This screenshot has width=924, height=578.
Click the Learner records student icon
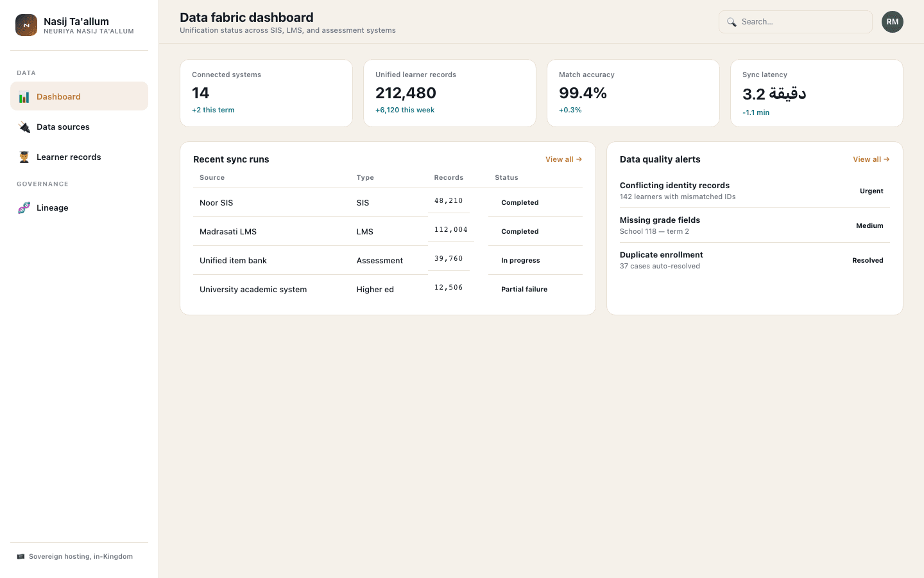(24, 157)
